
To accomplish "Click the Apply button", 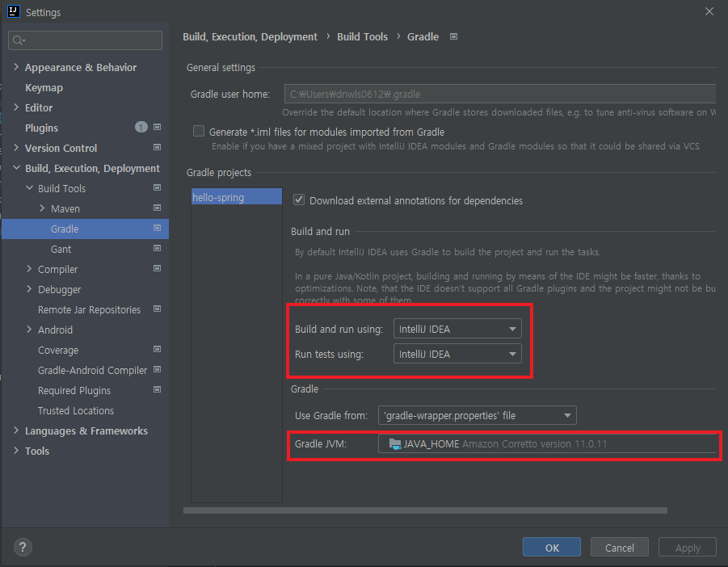I will (x=688, y=548).
